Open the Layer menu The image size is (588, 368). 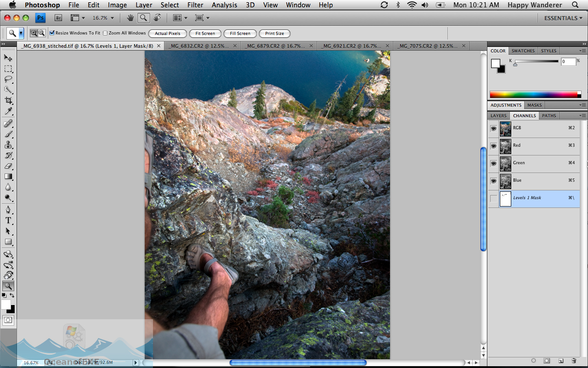coord(144,5)
